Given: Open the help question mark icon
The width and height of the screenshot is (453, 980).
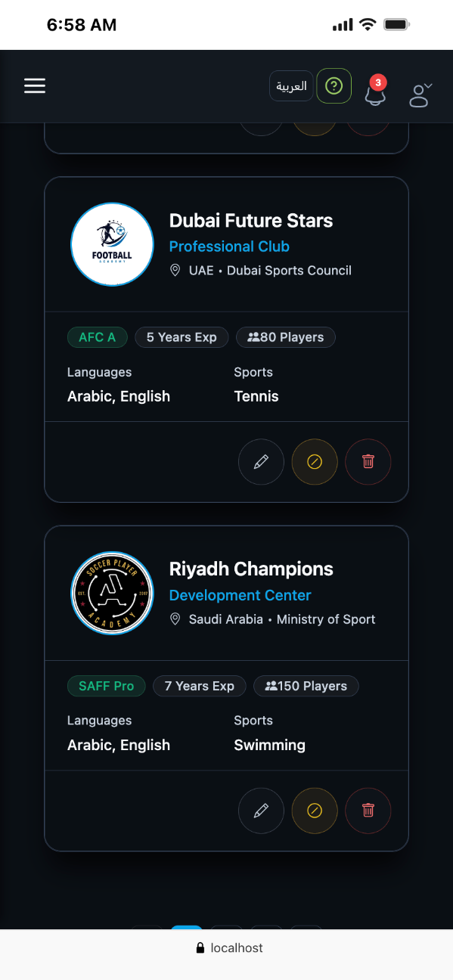Looking at the screenshot, I should coord(334,86).
